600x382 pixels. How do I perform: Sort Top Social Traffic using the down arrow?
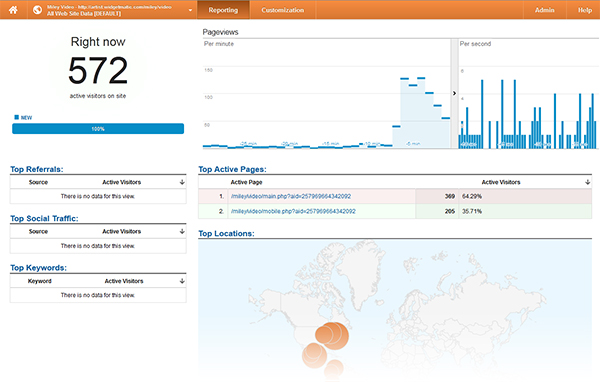click(x=182, y=231)
